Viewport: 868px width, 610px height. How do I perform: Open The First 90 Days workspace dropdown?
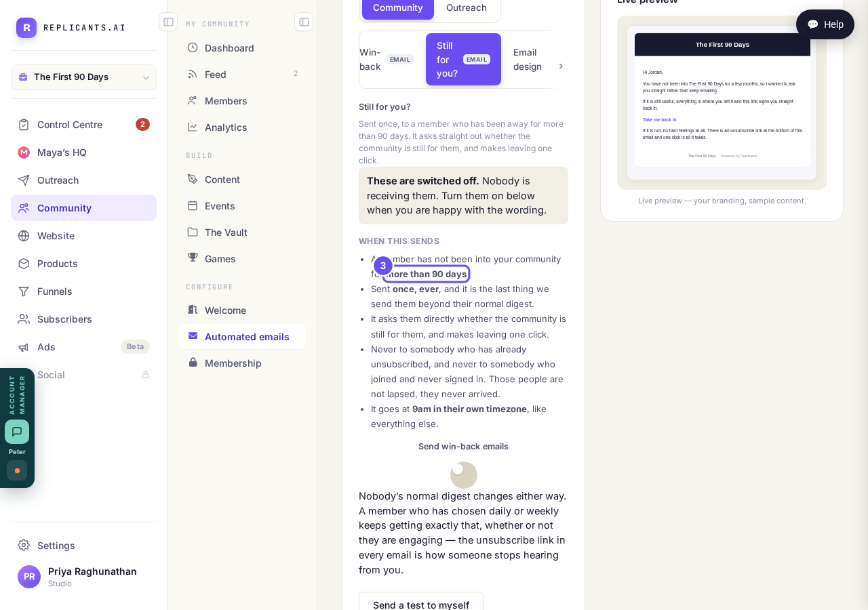coord(83,77)
